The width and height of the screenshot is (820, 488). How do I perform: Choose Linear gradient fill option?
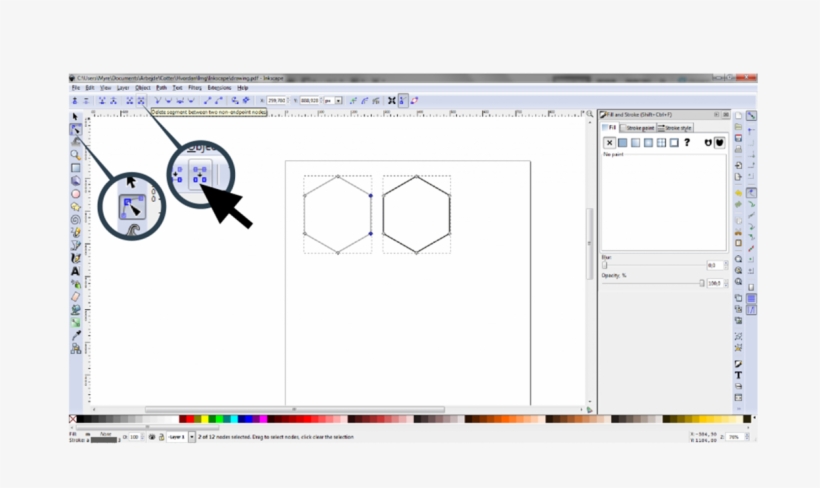tap(635, 142)
